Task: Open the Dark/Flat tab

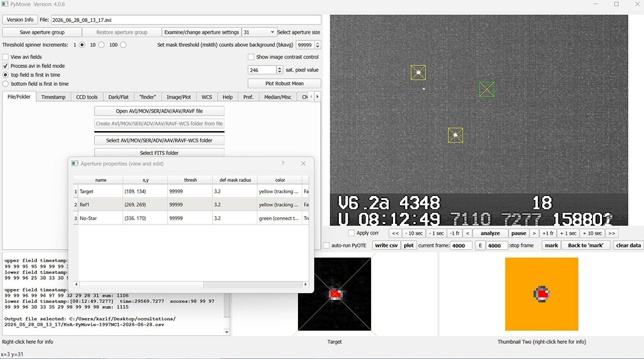Action: coord(119,97)
